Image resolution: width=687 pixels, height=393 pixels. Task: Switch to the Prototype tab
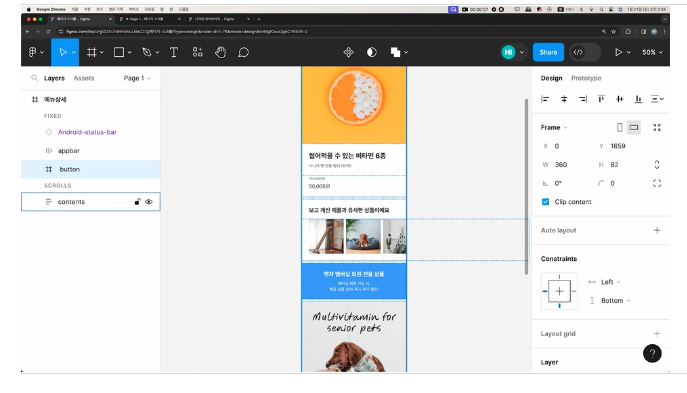click(586, 78)
